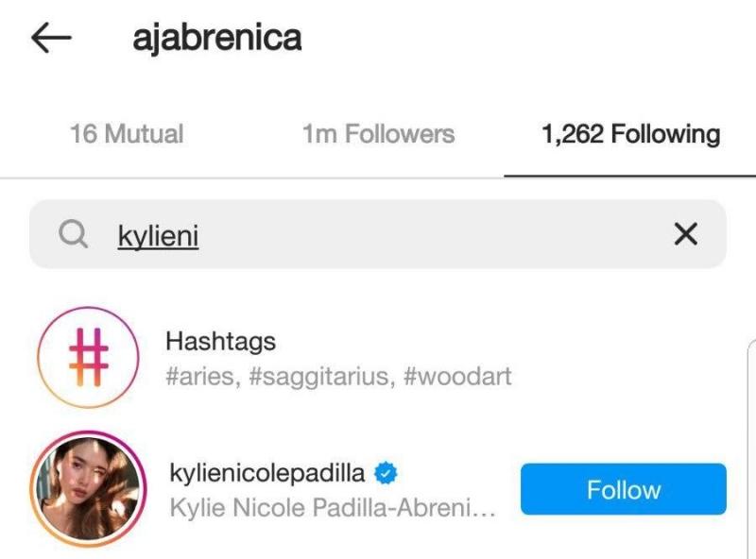Click the Kylie Nicole Padilla-Abreni… full name
The height and width of the screenshot is (559, 756).
(333, 507)
